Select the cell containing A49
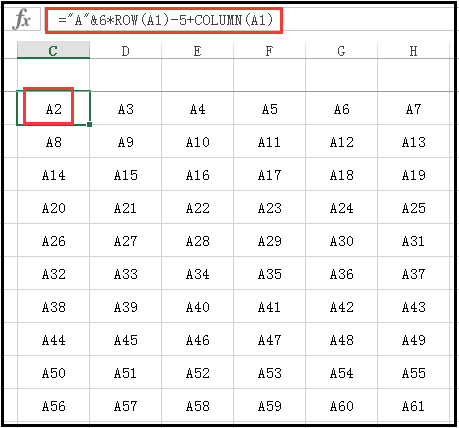This screenshot has height=428, width=459. [413, 339]
